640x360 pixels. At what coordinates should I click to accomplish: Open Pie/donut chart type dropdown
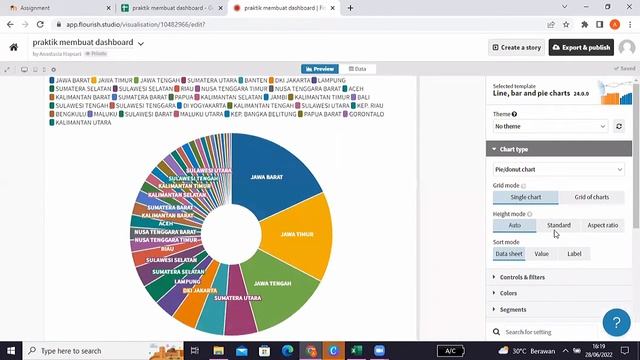click(x=558, y=169)
